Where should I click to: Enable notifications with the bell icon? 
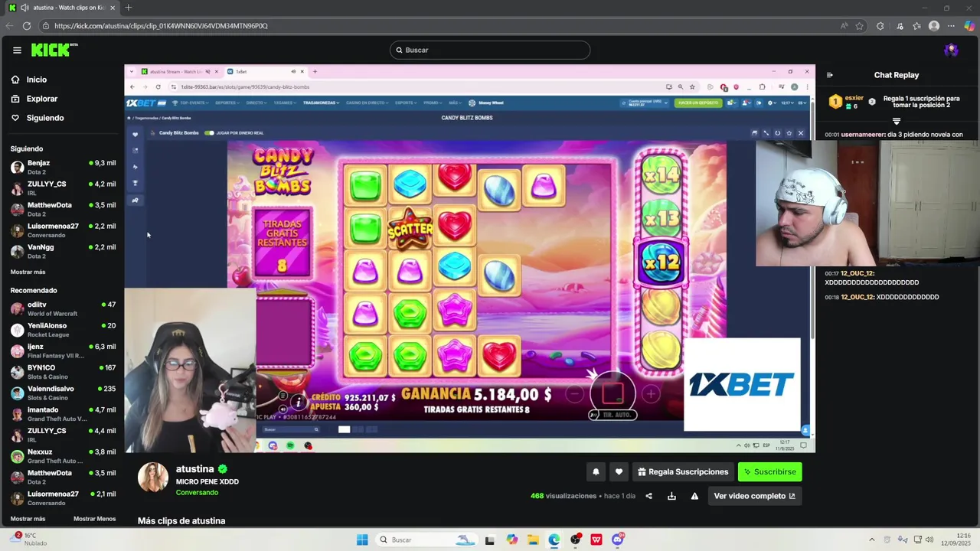pyautogui.click(x=596, y=472)
